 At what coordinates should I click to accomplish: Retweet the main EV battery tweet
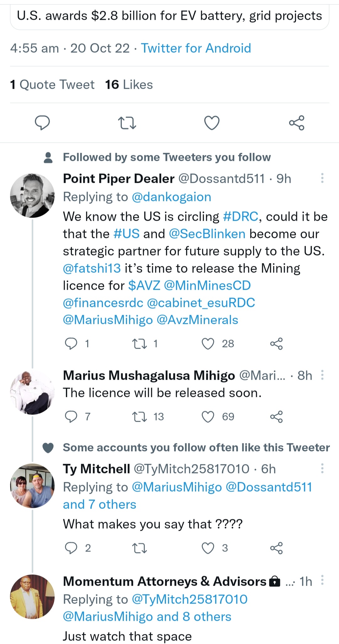tap(127, 123)
